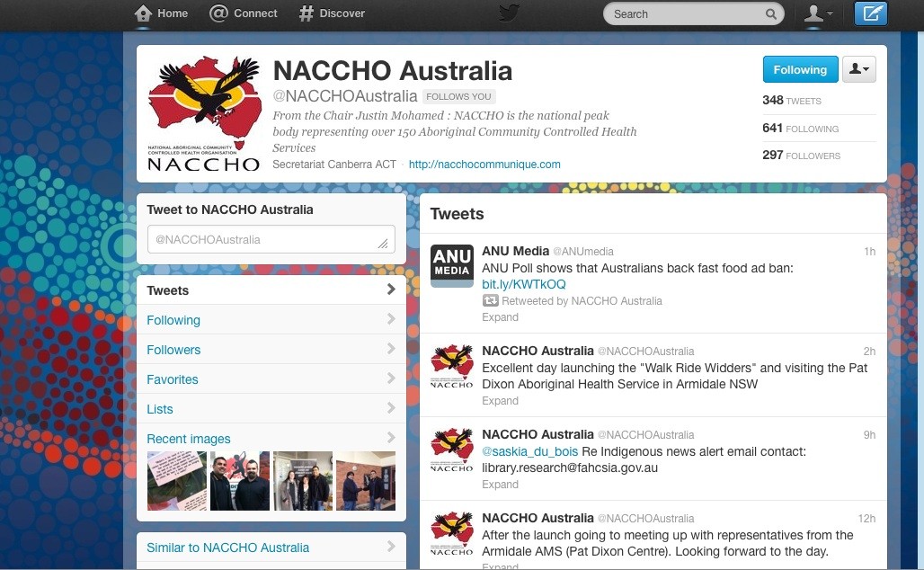Open the account profile dropdown in top bar

pyautogui.click(x=818, y=13)
